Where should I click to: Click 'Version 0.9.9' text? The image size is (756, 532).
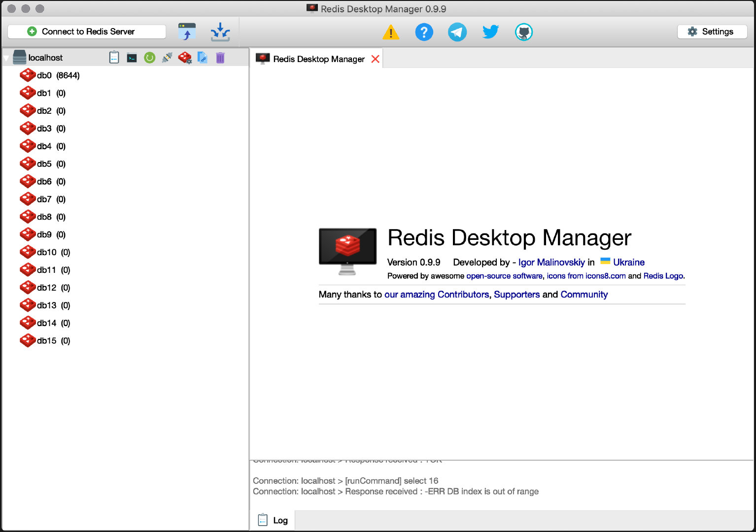click(x=413, y=263)
